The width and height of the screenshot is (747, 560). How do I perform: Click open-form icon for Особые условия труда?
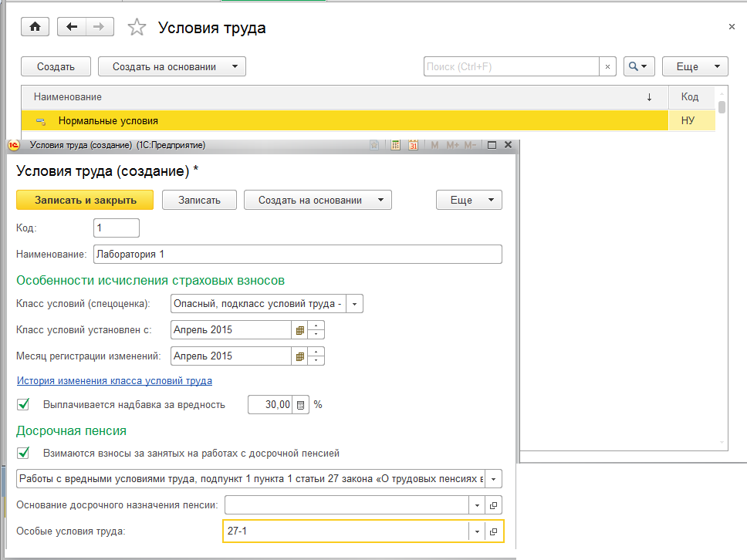pyautogui.click(x=494, y=531)
